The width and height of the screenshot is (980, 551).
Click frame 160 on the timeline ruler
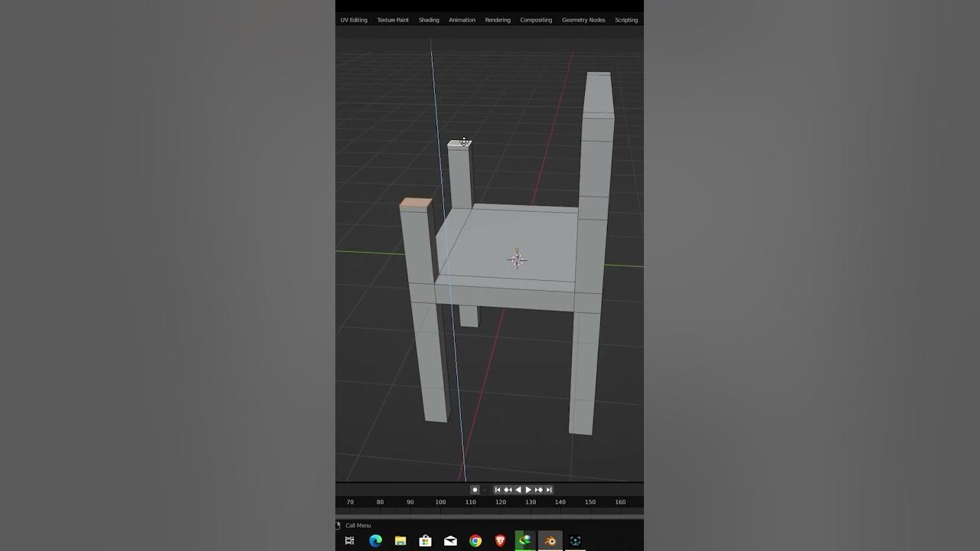tap(620, 502)
